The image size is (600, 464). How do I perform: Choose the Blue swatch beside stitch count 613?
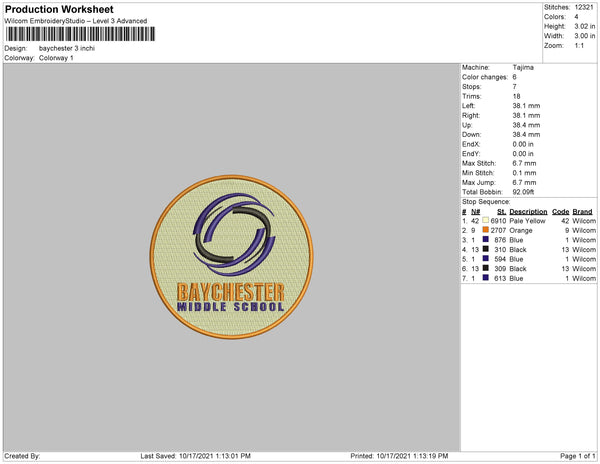(486, 278)
